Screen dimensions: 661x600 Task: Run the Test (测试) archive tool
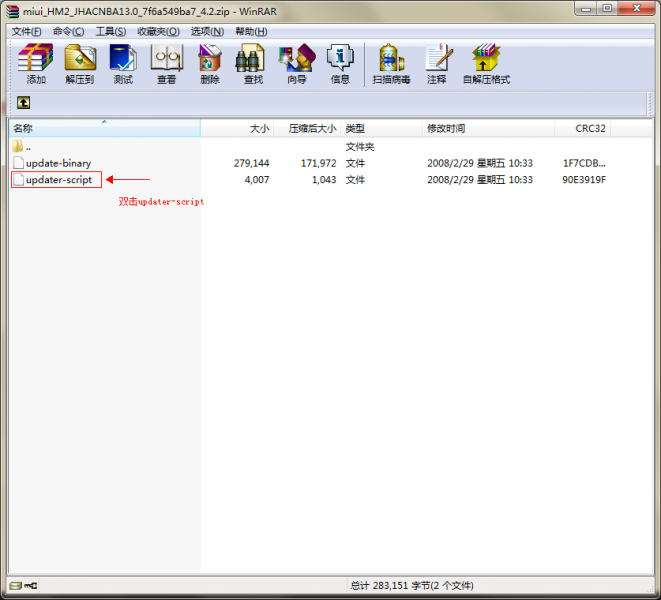[123, 63]
